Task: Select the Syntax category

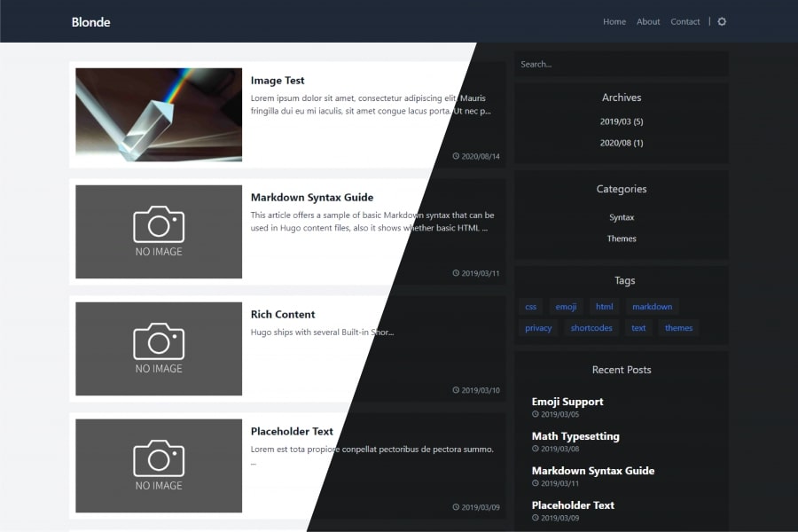Action: tap(622, 217)
